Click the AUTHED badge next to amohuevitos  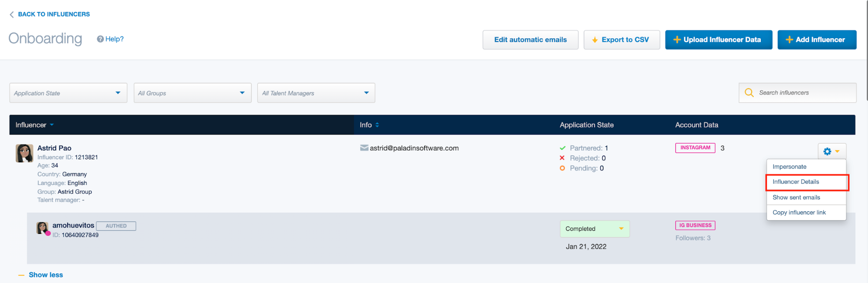click(x=116, y=226)
